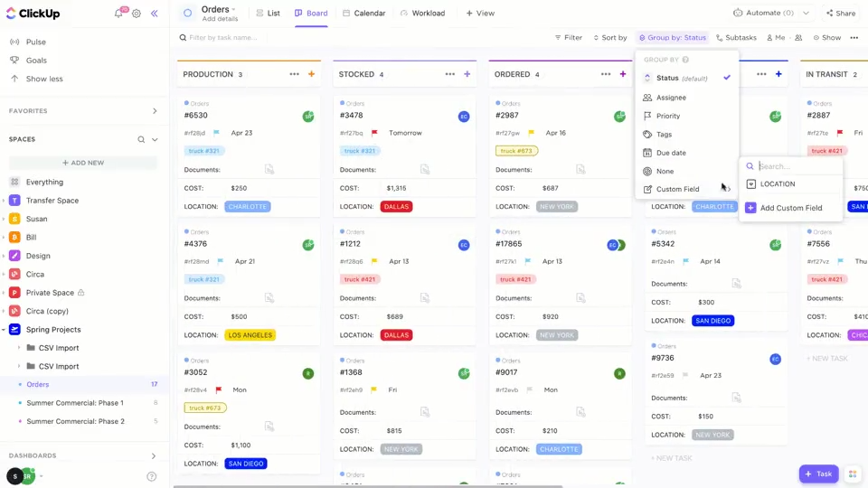The image size is (868, 488).
Task: Focus Filter by task name field
Action: pyautogui.click(x=222, y=38)
